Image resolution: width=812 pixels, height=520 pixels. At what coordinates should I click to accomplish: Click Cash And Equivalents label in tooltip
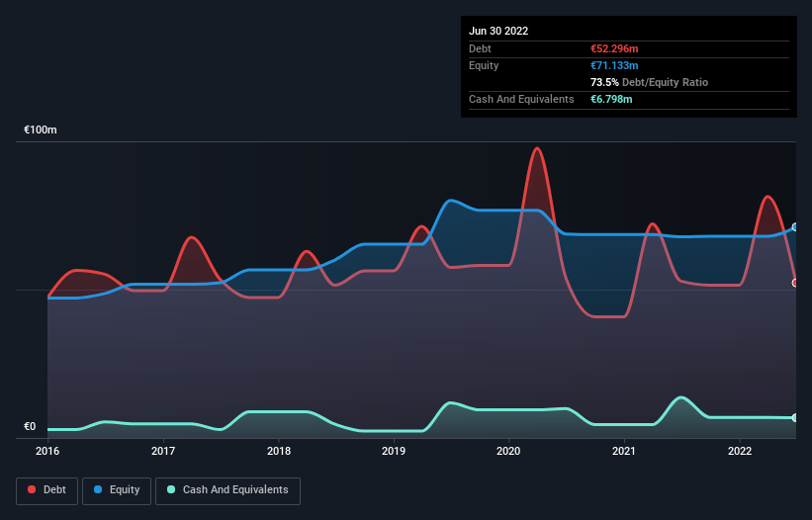[521, 99]
